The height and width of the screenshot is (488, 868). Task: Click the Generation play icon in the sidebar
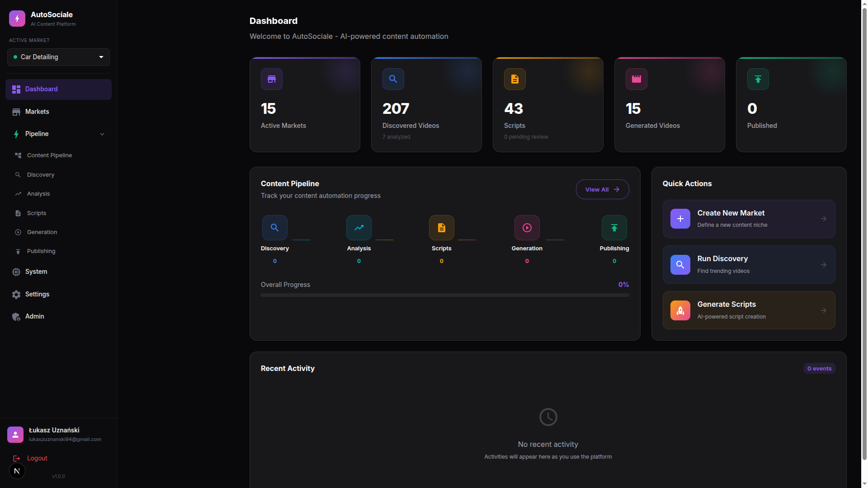[x=18, y=232]
